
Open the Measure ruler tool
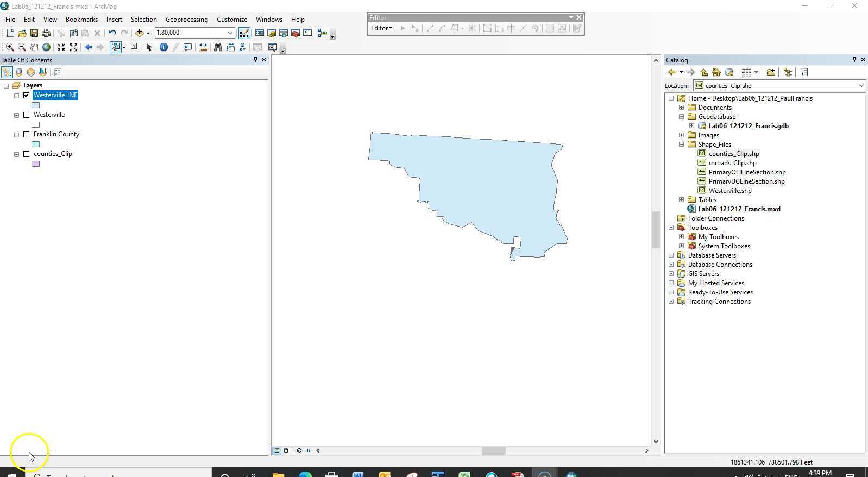point(203,47)
